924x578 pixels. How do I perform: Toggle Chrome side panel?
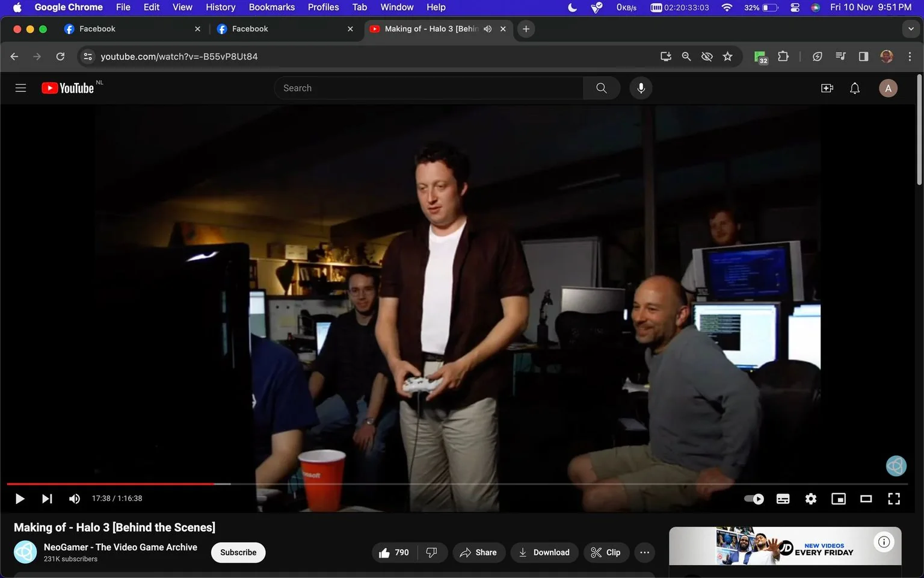coord(863,56)
